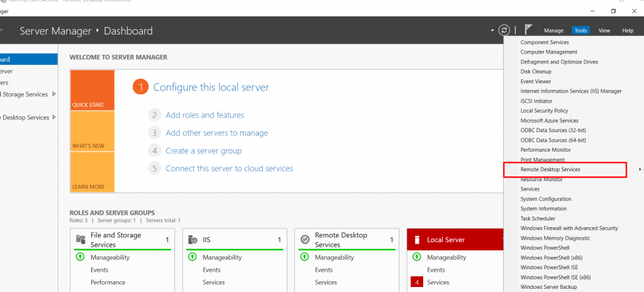The width and height of the screenshot is (644, 292).
Task: Click the IIS tile icon
Action: (193, 240)
